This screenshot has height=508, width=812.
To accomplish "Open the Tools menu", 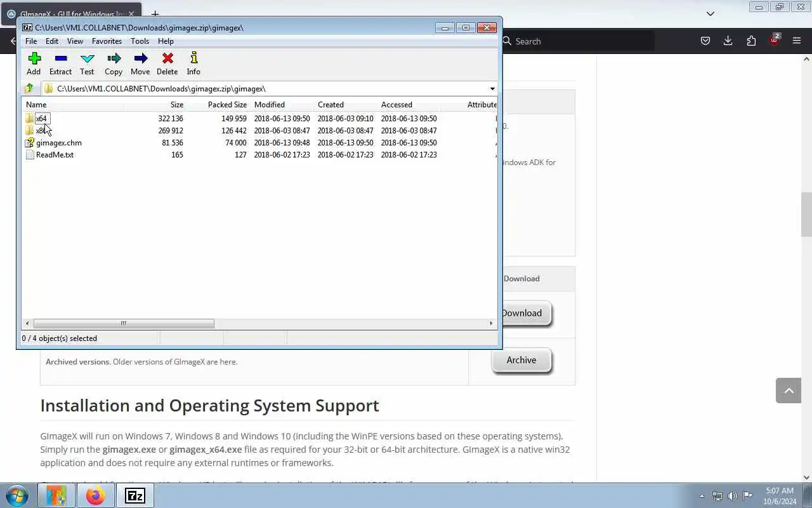I will click(x=140, y=41).
